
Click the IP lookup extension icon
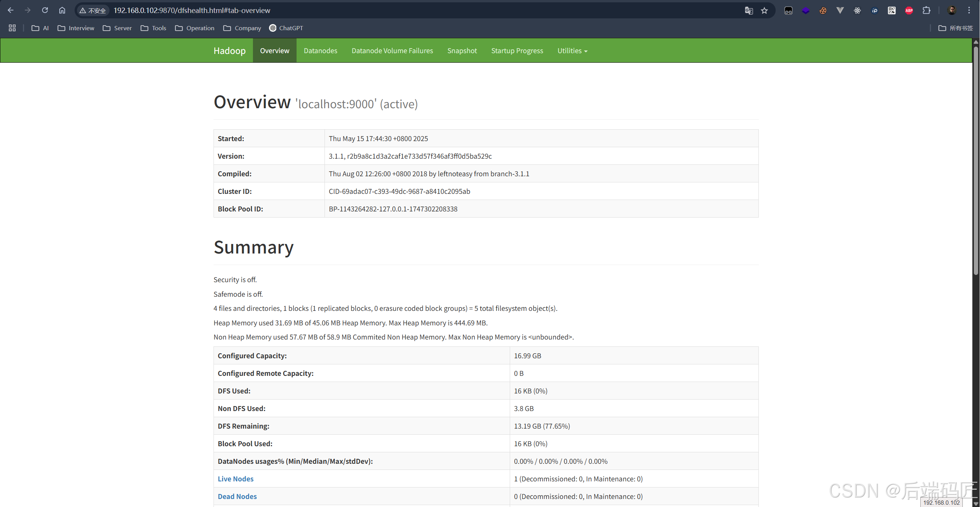(x=874, y=11)
